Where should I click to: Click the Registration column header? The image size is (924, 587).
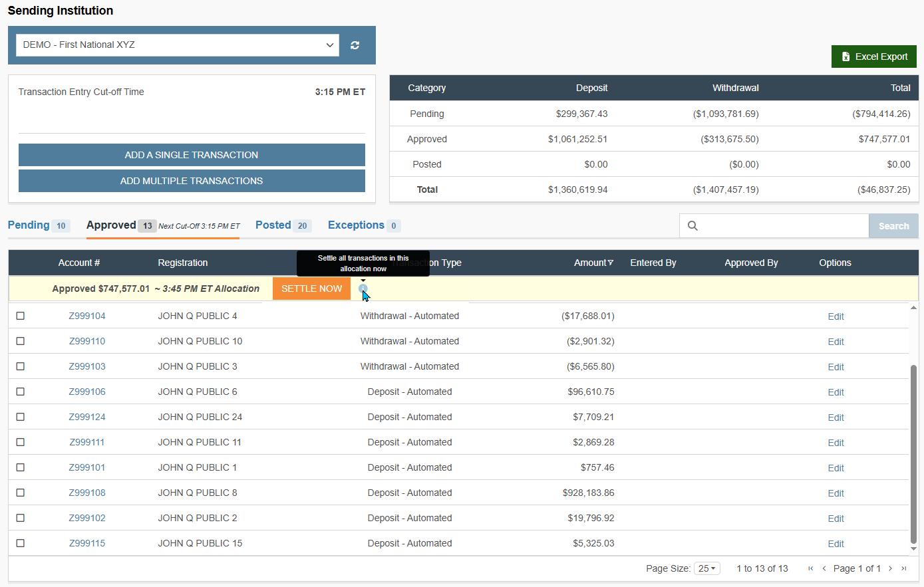pyautogui.click(x=183, y=263)
